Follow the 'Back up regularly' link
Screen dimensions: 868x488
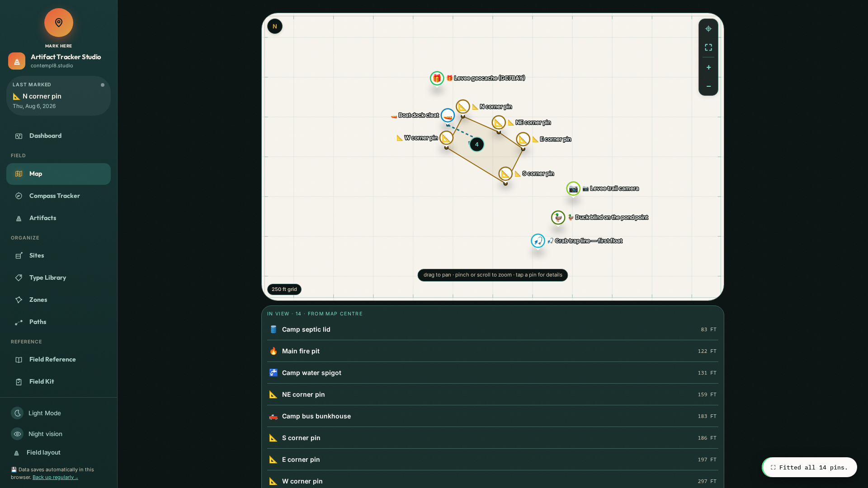point(55,478)
